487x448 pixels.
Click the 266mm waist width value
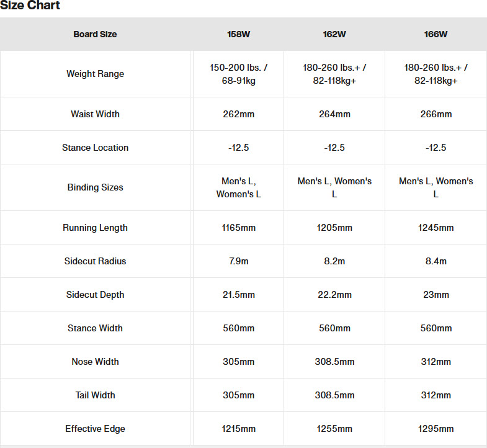pyautogui.click(x=436, y=114)
